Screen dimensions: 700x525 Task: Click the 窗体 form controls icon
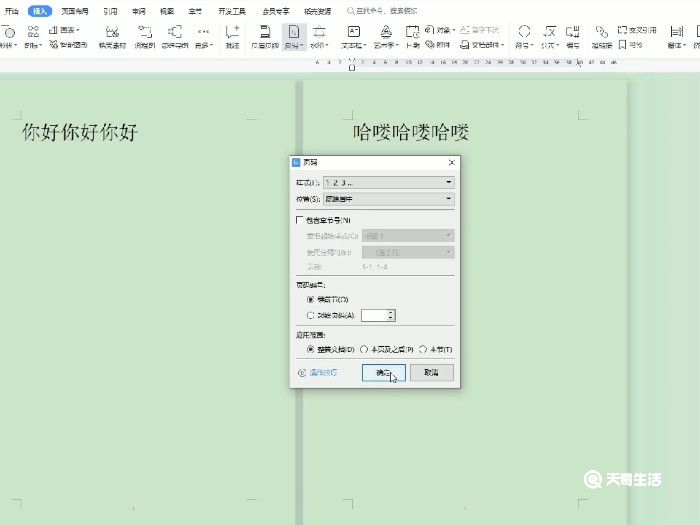(677, 32)
